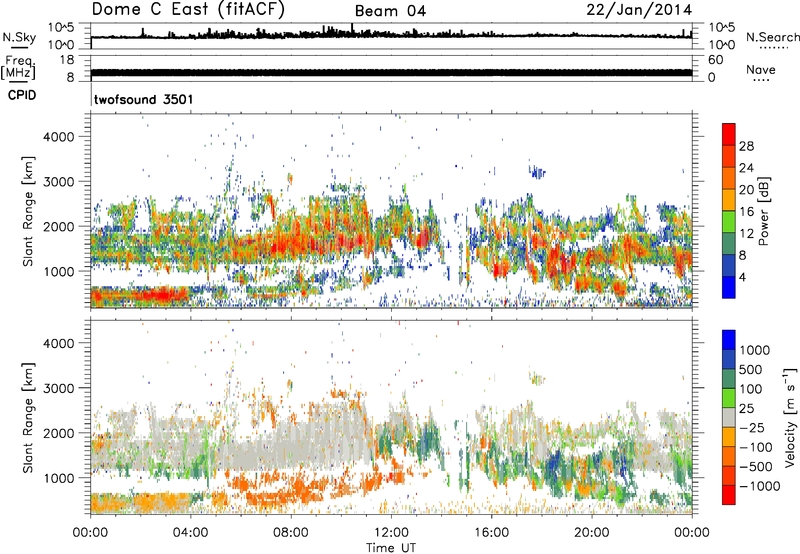Click the date "22/Jan/2014"

639,10
